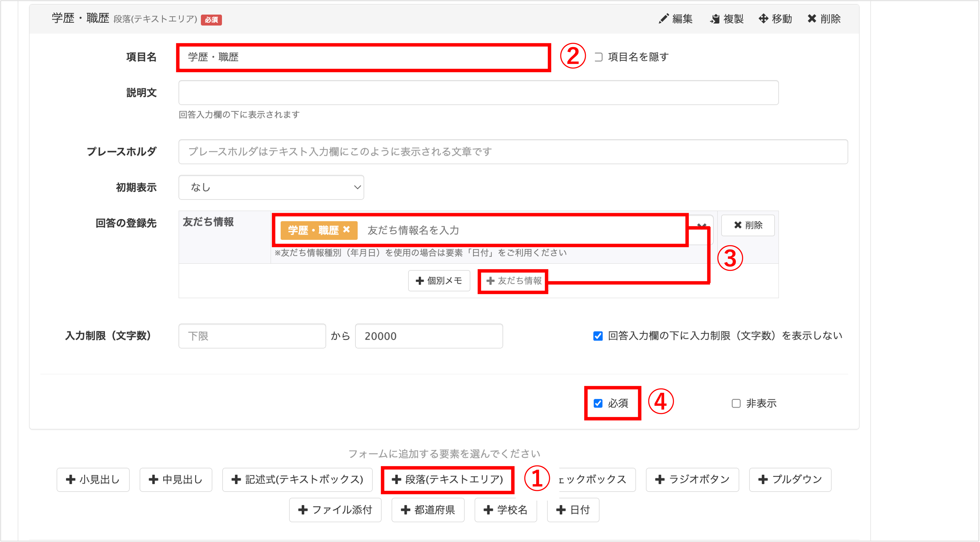Add a 中見出し element
The width and height of the screenshot is (980, 542).
point(176,480)
